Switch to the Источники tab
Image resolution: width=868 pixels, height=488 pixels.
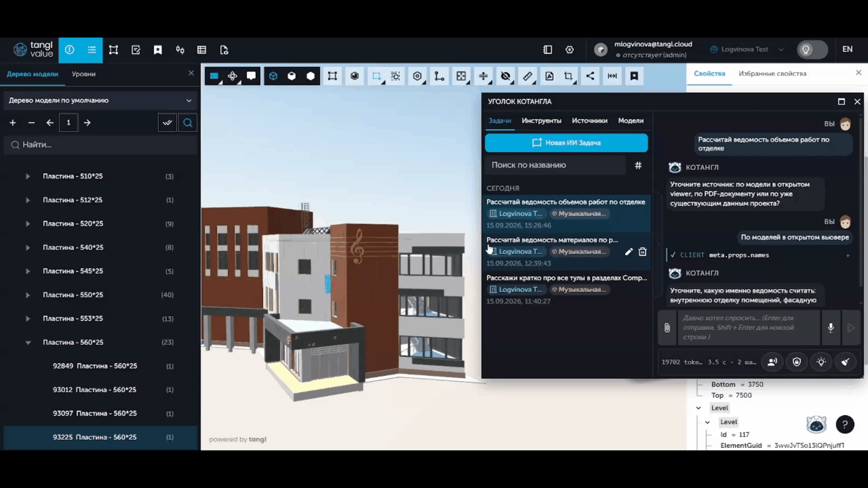tap(590, 121)
